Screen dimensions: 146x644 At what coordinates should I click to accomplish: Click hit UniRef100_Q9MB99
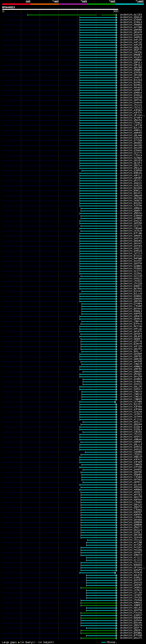pos(131,522)
